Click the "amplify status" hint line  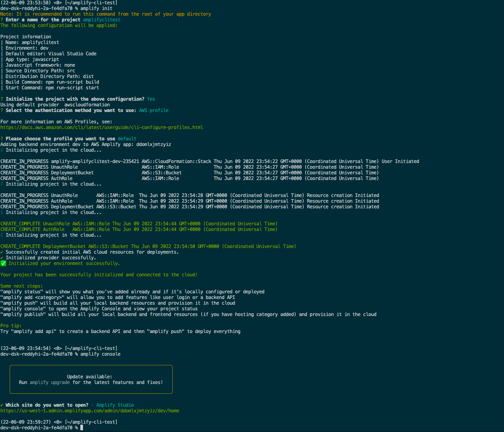(x=132, y=292)
